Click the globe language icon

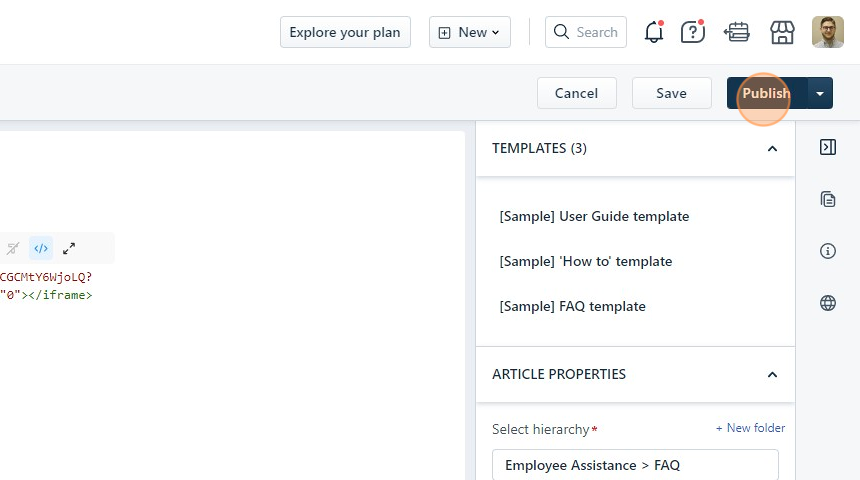[x=828, y=303]
